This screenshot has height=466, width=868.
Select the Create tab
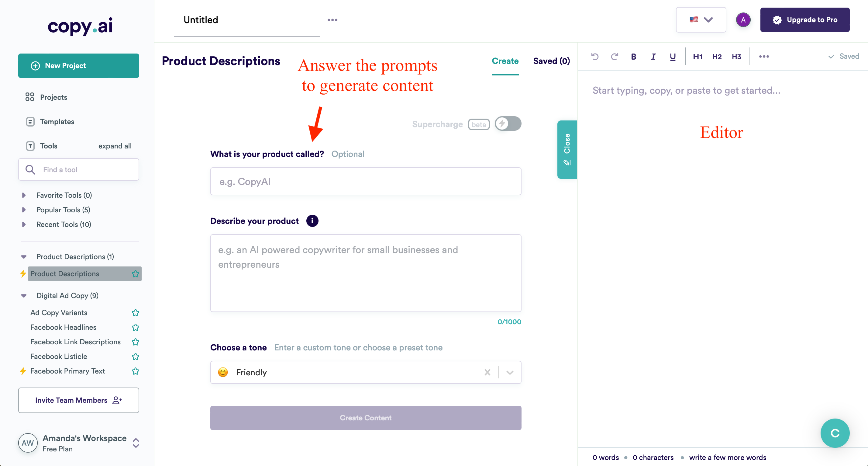point(505,60)
